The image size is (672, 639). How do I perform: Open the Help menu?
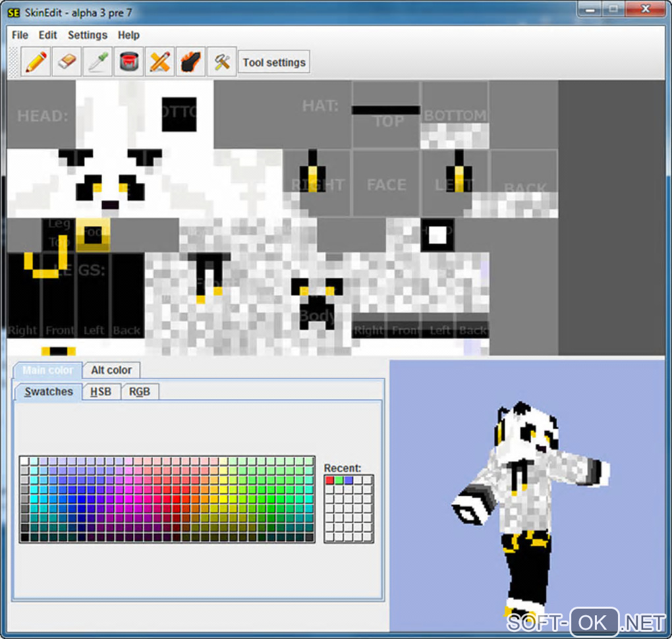[x=128, y=35]
